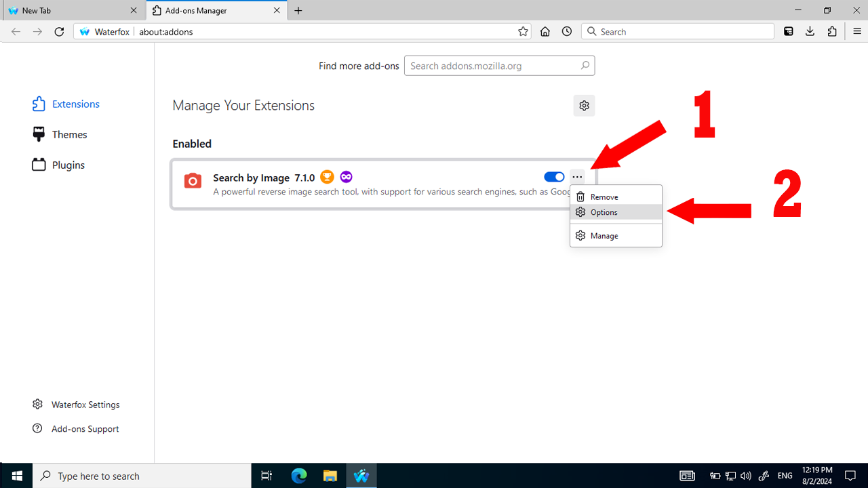Click the pen input tray icon
Screen dimensions: 868x488
764,476
